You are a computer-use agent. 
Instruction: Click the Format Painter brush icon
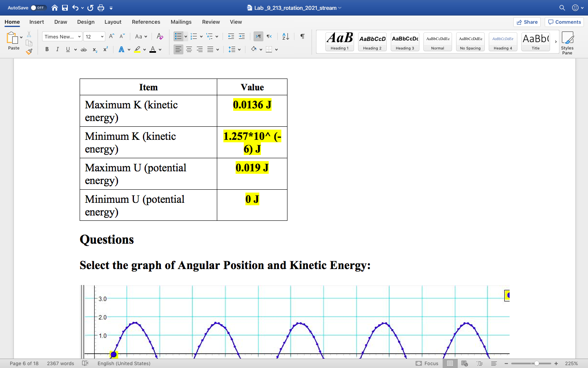tap(29, 52)
